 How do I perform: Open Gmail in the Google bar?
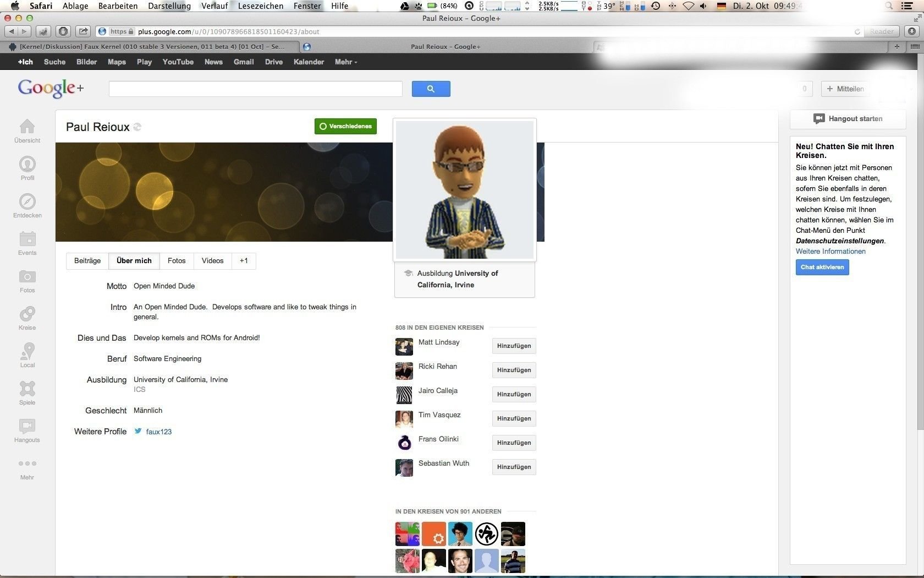tap(244, 62)
